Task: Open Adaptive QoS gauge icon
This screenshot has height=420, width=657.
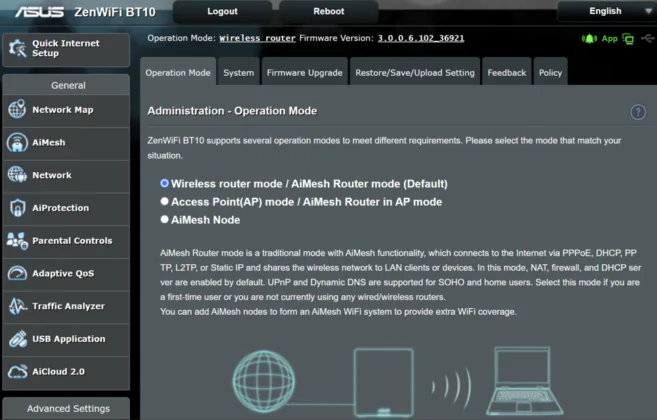Action: [17, 273]
